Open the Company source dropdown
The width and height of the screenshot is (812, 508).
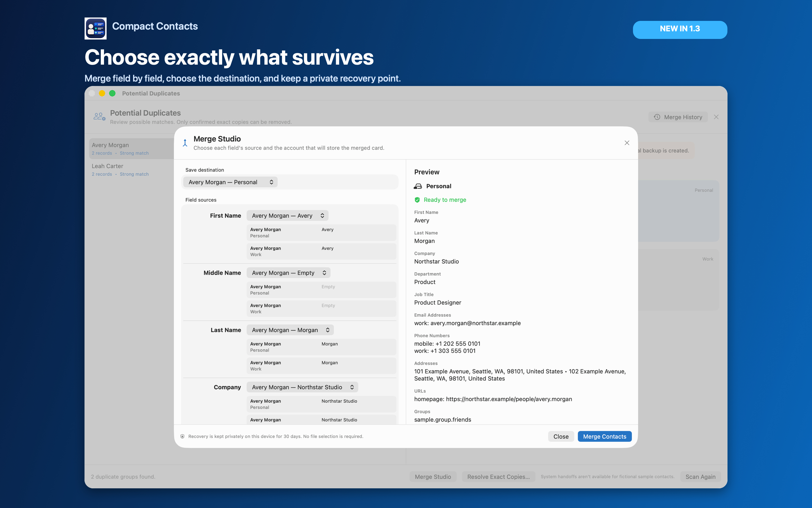[x=302, y=387]
